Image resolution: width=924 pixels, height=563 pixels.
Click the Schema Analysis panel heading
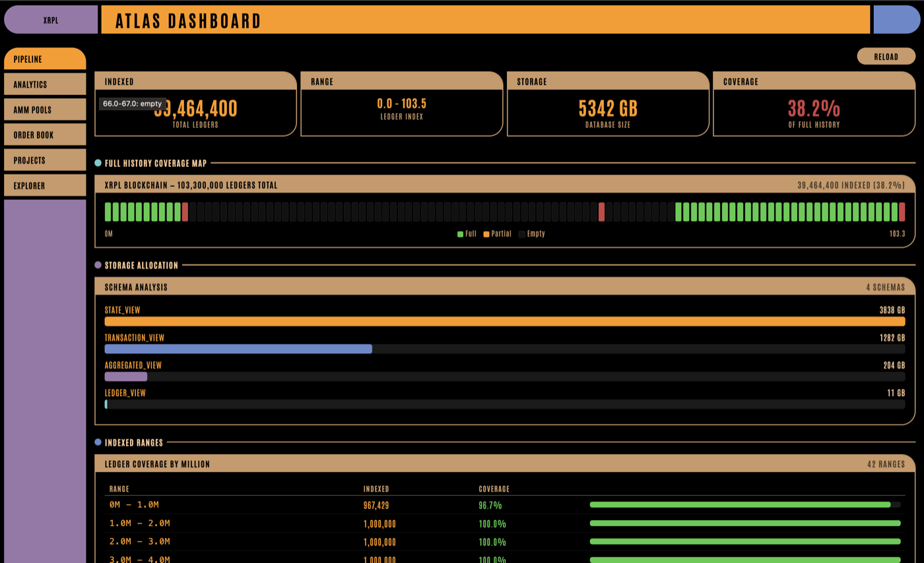(136, 287)
